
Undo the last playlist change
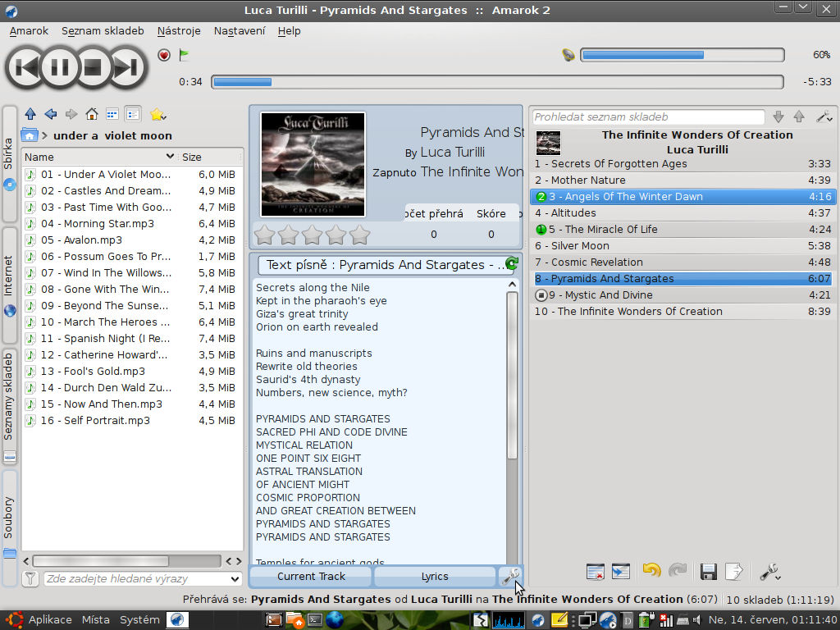tap(651, 571)
